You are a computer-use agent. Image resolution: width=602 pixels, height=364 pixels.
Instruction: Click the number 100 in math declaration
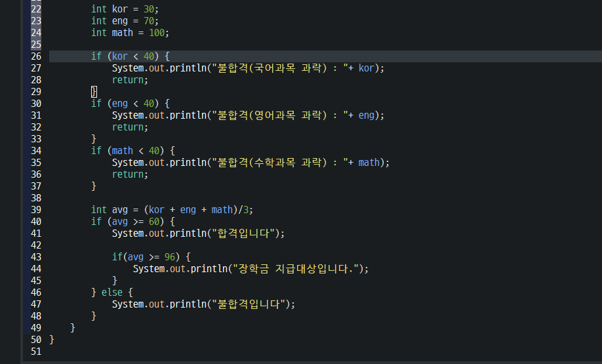click(157, 33)
